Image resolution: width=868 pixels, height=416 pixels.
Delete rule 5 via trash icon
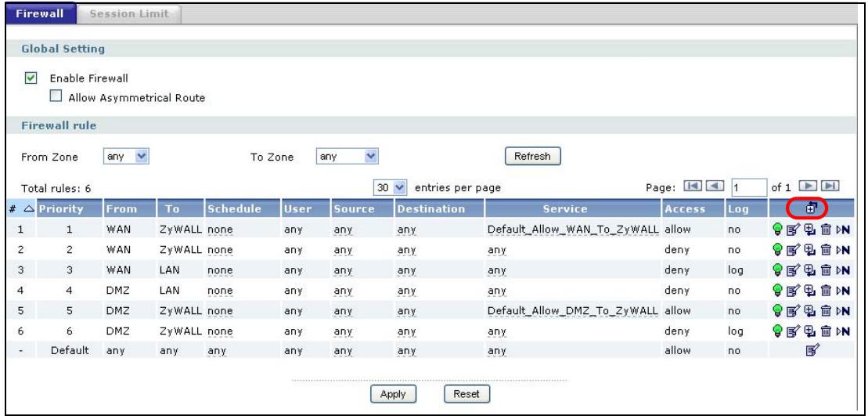(x=826, y=311)
